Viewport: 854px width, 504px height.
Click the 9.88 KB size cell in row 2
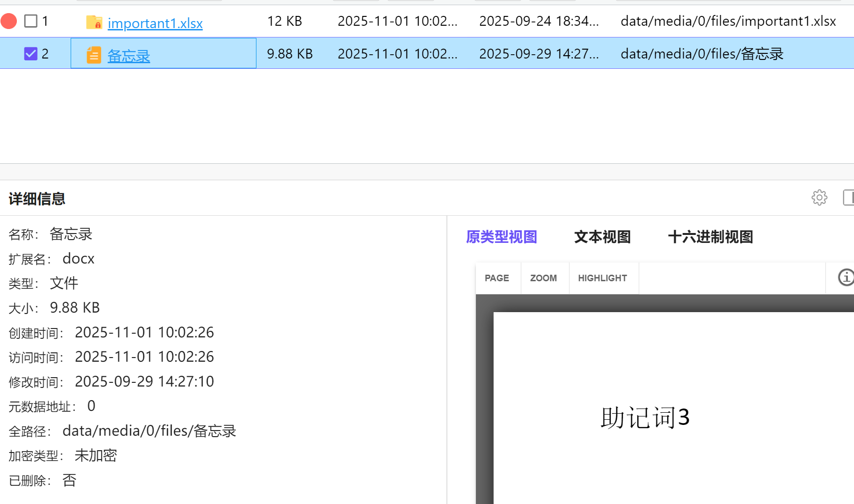tap(290, 54)
